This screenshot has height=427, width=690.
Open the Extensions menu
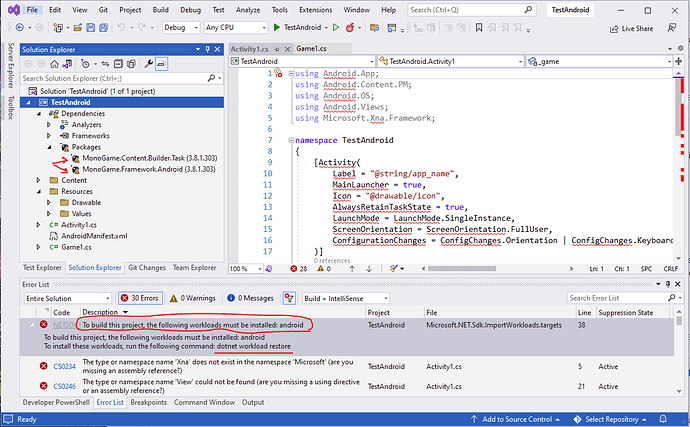coord(316,10)
